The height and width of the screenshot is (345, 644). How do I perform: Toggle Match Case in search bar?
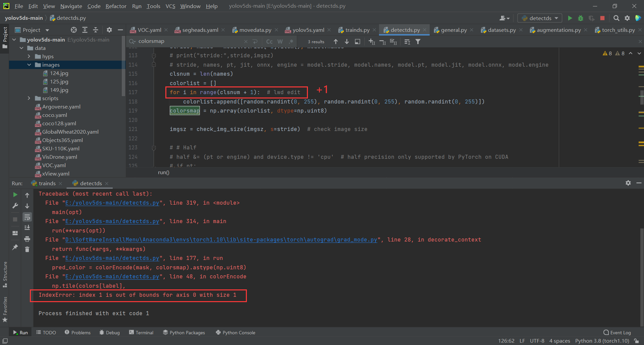click(x=269, y=42)
